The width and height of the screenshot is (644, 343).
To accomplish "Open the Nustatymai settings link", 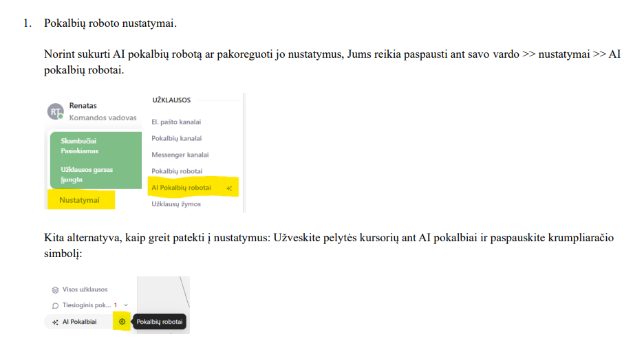I will (79, 200).
